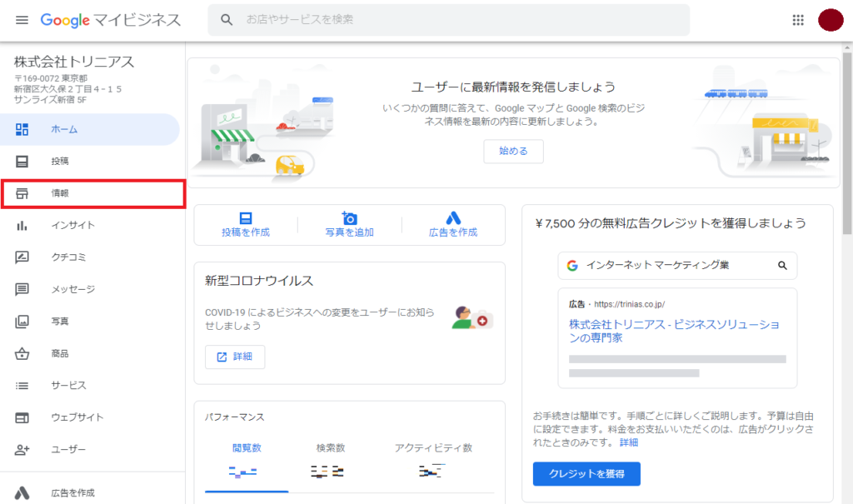The height and width of the screenshot is (504, 853).
Task: Select the クチコミ review icon
Action: click(x=22, y=257)
